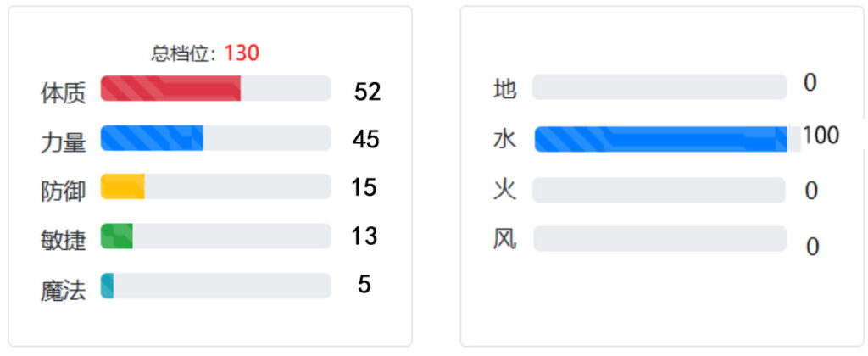The height and width of the screenshot is (356, 868).
Task: Click the 魔法 value 5
Action: [364, 285]
